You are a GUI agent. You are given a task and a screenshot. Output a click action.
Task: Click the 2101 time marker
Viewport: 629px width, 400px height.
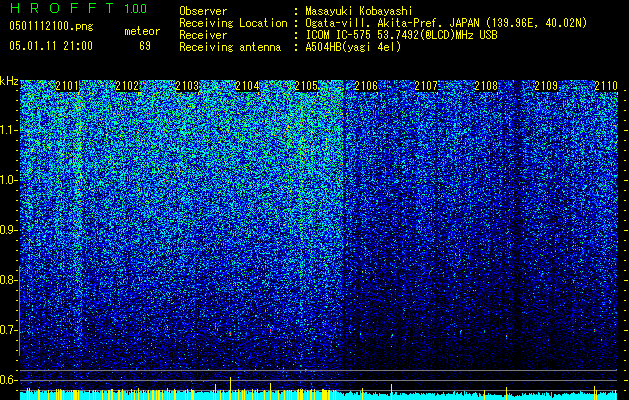67,86
